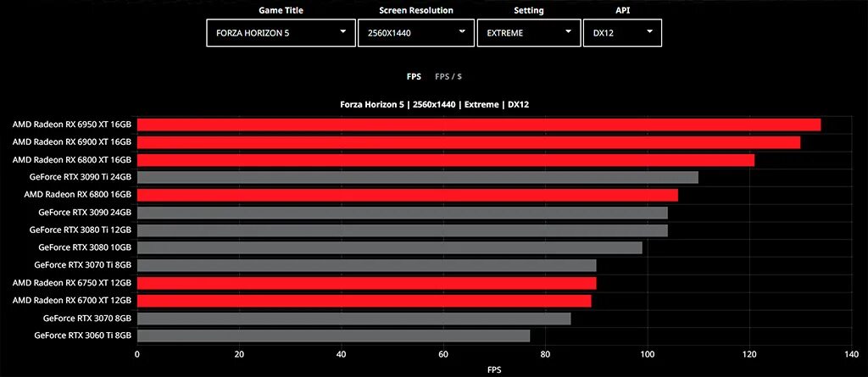Click the GeForce RTX 3070 Ti 8GB bar
The image size is (868, 377).
point(366,265)
